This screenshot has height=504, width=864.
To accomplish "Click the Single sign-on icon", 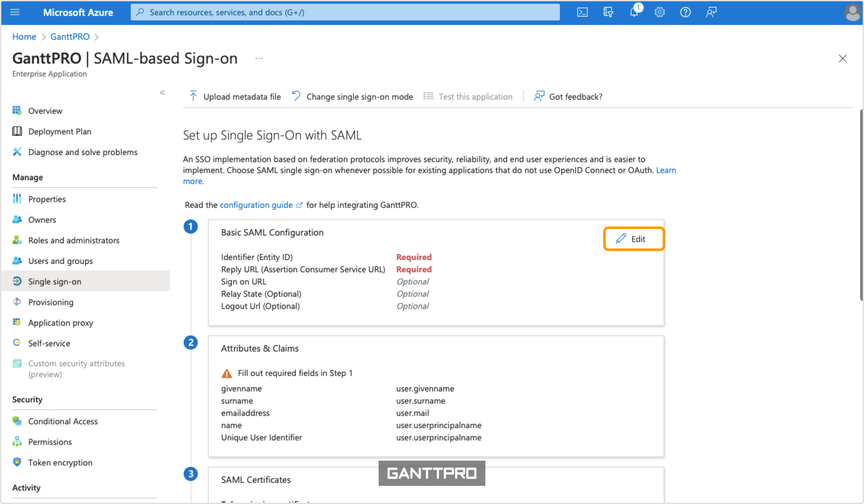I will [17, 281].
